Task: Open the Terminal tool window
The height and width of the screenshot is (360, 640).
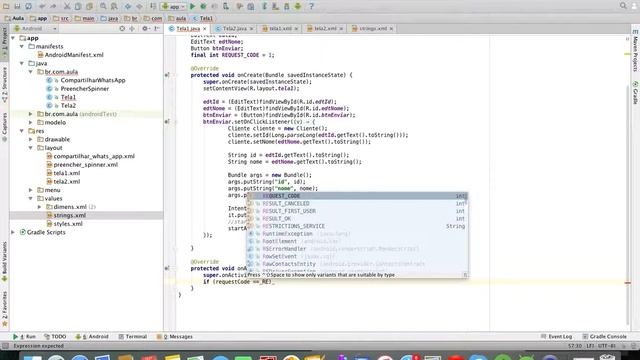Action: pos(133,337)
